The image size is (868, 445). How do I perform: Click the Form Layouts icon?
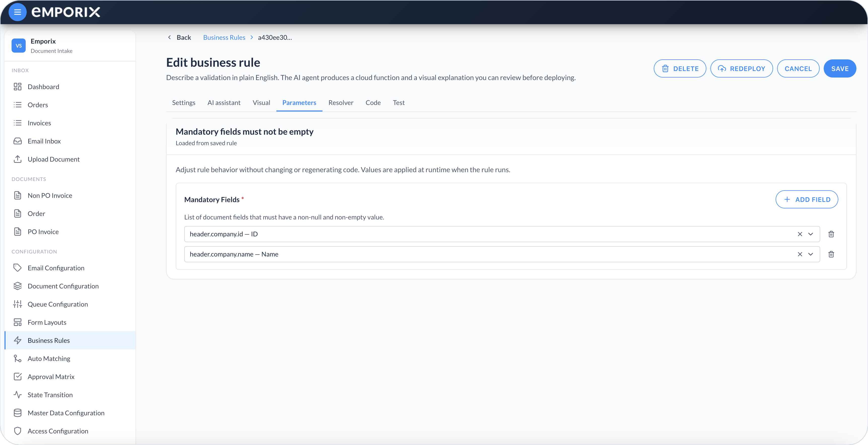click(18, 322)
